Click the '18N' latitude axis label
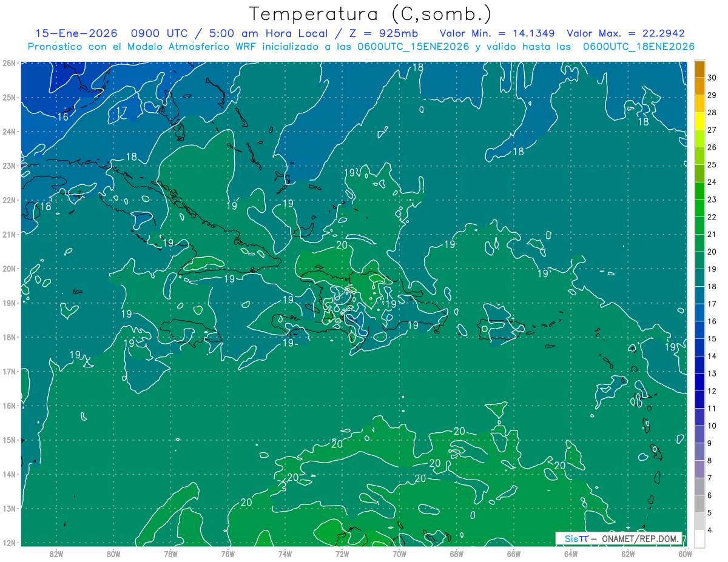The height and width of the screenshot is (562, 728). [8, 337]
